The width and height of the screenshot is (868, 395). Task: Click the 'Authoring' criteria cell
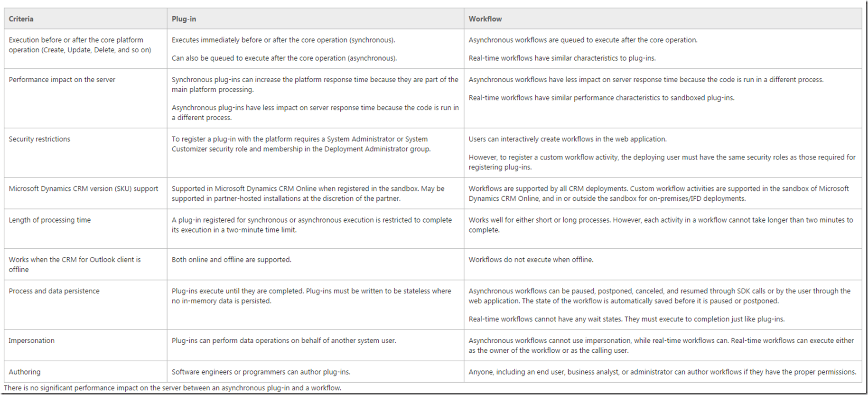click(25, 372)
